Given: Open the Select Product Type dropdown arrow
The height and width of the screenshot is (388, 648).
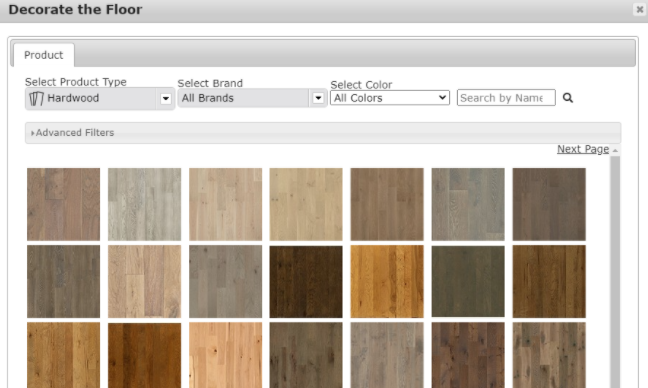Looking at the screenshot, I should (x=166, y=98).
